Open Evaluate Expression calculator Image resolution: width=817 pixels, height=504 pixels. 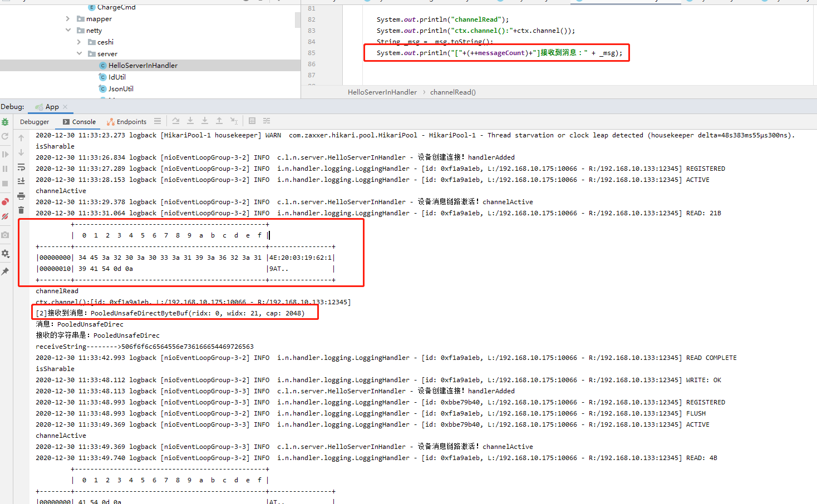[x=252, y=121]
